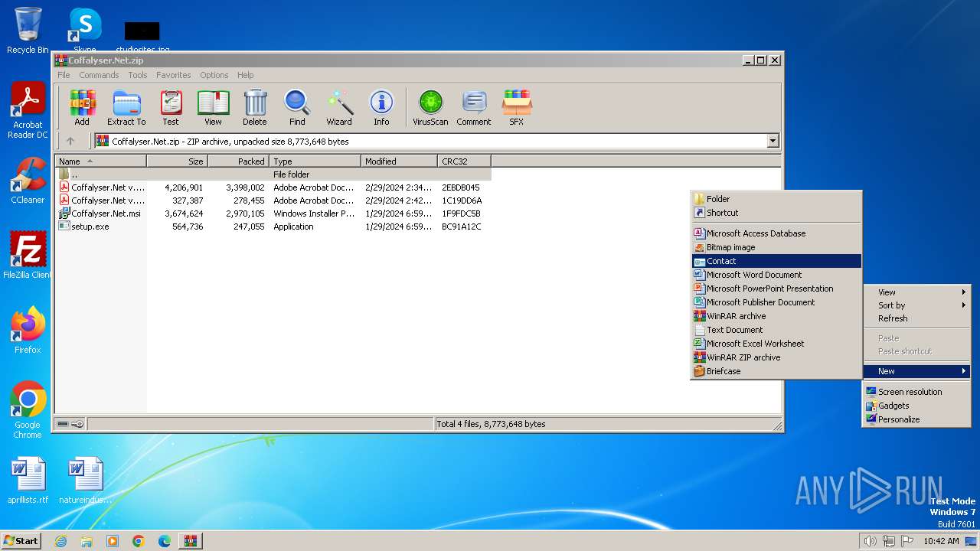Choose Personalize from context menu
The height and width of the screenshot is (551, 980).
(916, 419)
